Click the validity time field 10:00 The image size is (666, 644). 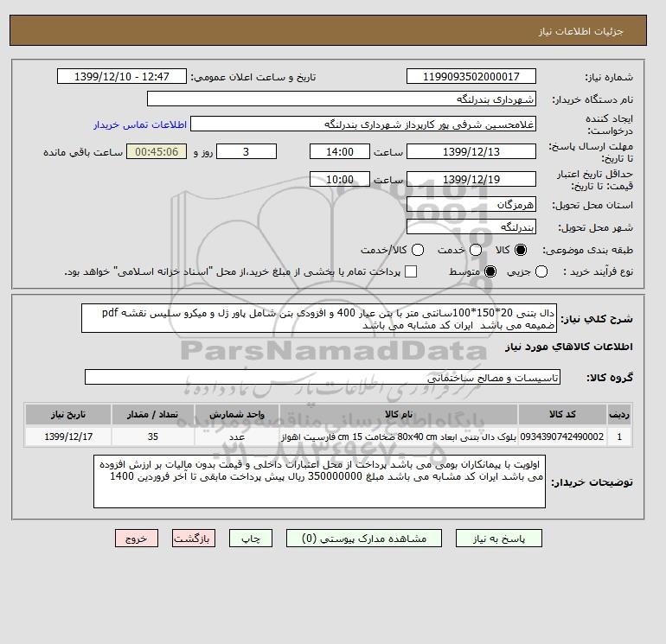click(x=340, y=179)
